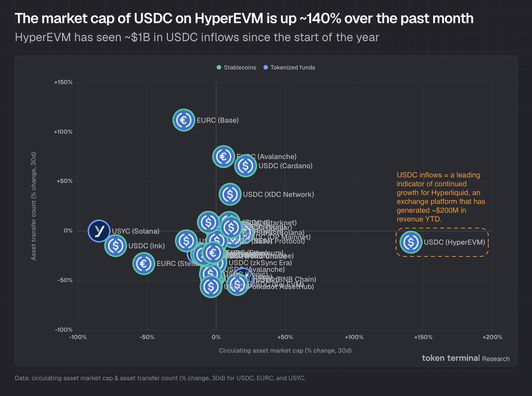
Task: Click the EURC (Base) data point icon
Action: [x=184, y=120]
